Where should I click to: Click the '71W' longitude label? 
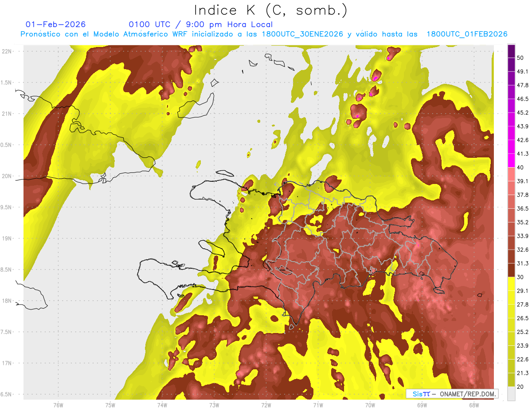click(x=318, y=405)
